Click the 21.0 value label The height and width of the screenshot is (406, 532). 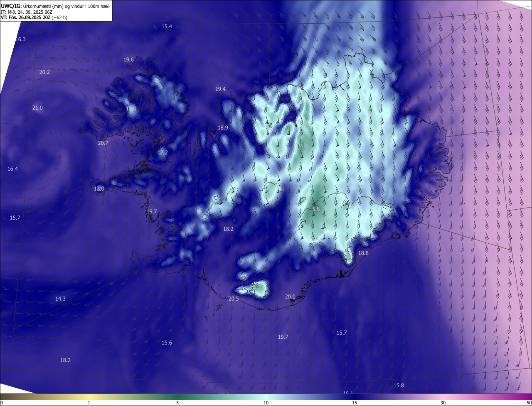pyautogui.click(x=37, y=108)
